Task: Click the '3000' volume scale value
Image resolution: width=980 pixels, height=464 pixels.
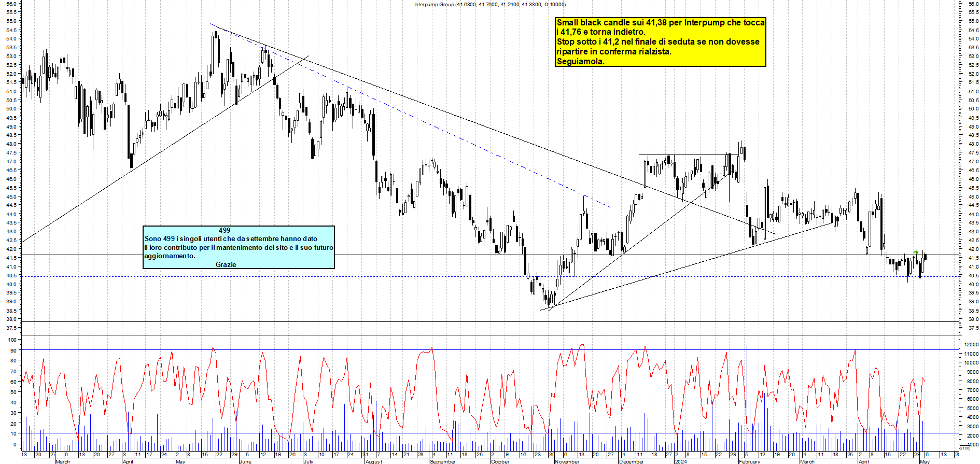Action: pos(972,426)
